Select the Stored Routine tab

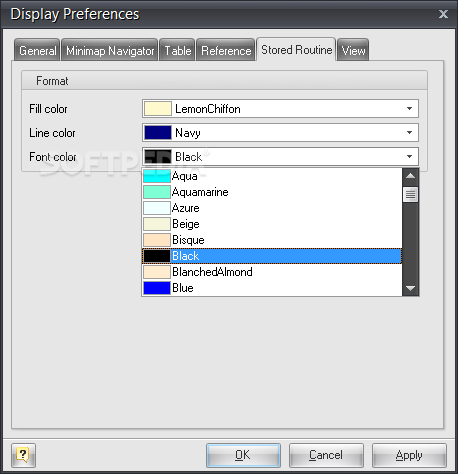coord(296,50)
